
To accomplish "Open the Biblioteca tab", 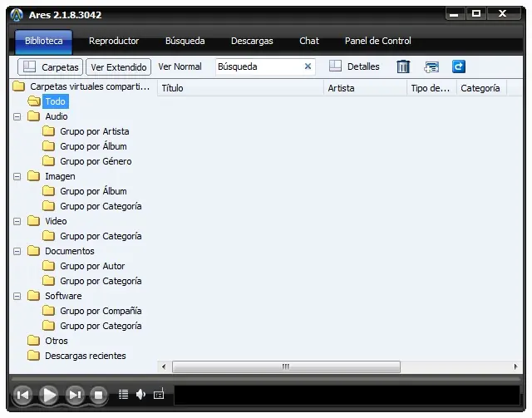I will pyautogui.click(x=43, y=42).
